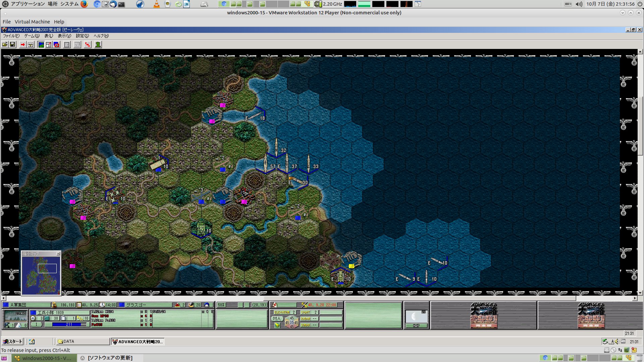The width and height of the screenshot is (644, 362).
Task: Click the Windows スタート start button
Action: click(x=12, y=342)
